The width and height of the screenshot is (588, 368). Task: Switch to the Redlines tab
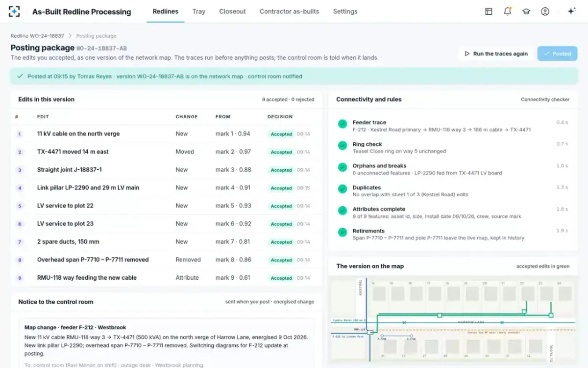(x=166, y=11)
